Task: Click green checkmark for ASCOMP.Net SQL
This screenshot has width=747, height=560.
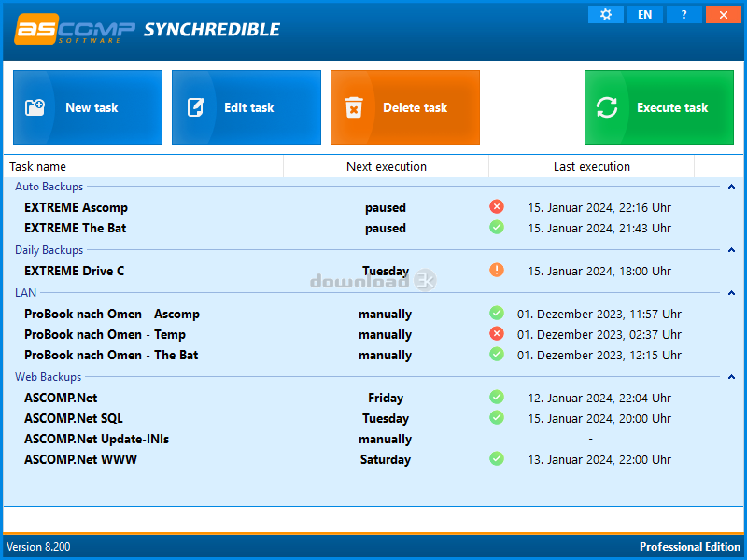Action: pyautogui.click(x=497, y=417)
